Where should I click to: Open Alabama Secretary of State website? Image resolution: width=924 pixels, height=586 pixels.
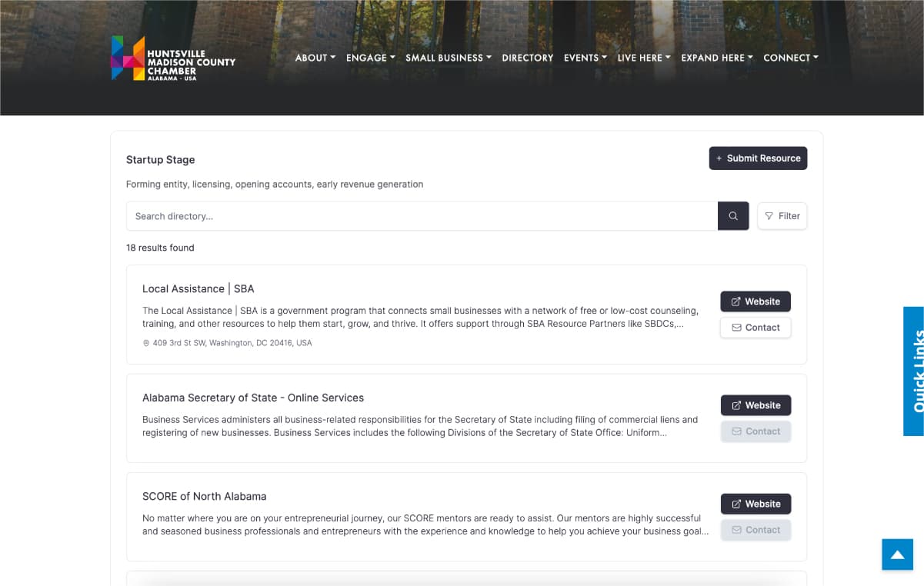[x=756, y=405]
